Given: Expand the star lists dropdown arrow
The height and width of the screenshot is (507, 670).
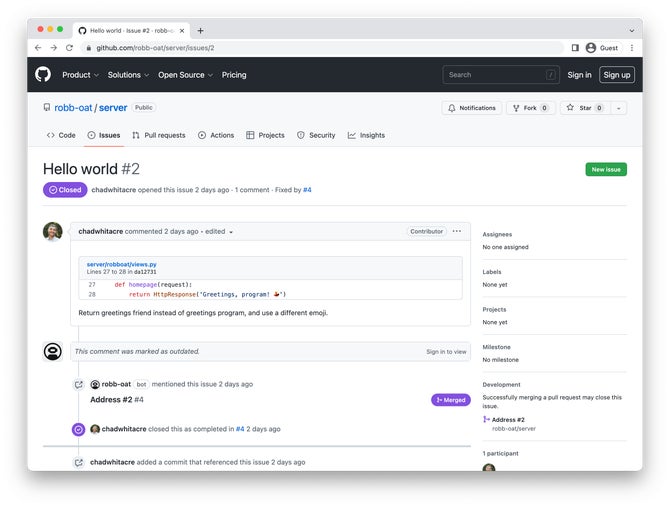Looking at the screenshot, I should (618, 108).
